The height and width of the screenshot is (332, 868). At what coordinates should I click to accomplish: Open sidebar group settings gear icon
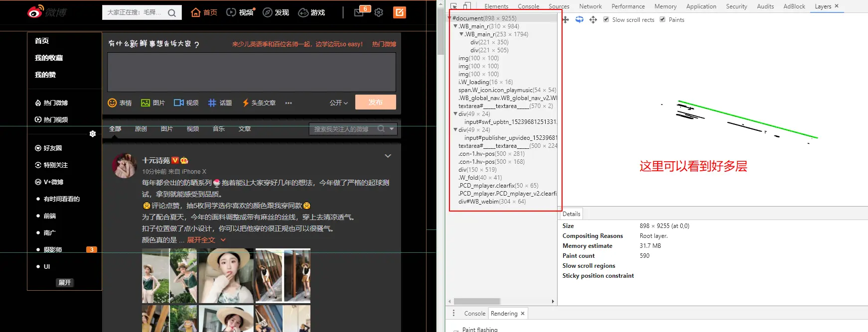coord(93,133)
